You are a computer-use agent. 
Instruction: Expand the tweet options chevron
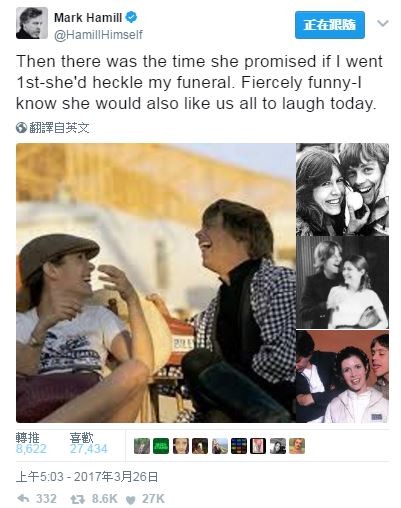pyautogui.click(x=383, y=23)
